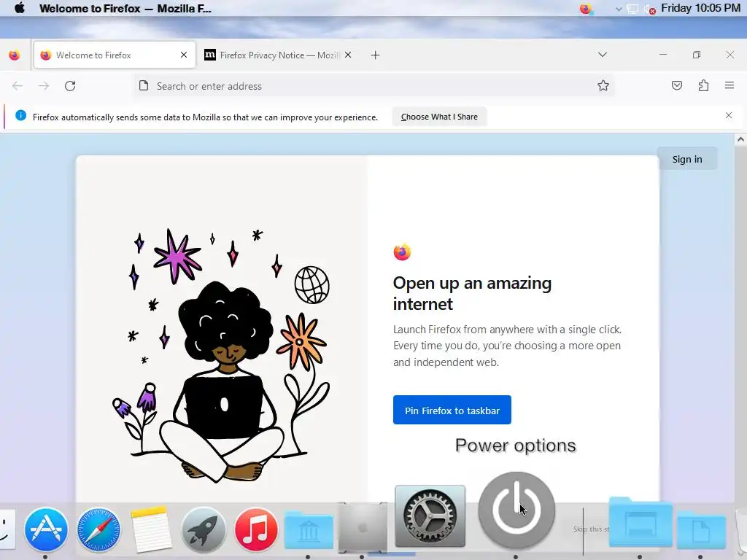Save to Pocket icon

tap(676, 86)
